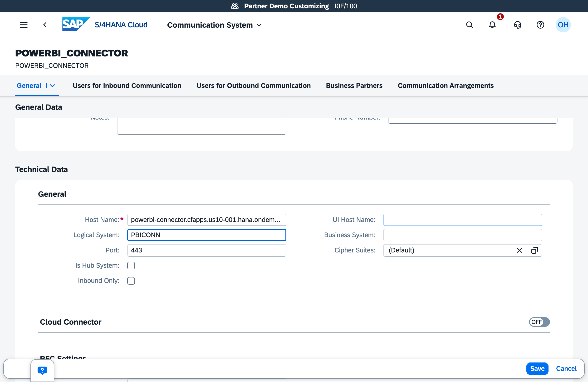Tick the Is Hub System checkbox

131,266
